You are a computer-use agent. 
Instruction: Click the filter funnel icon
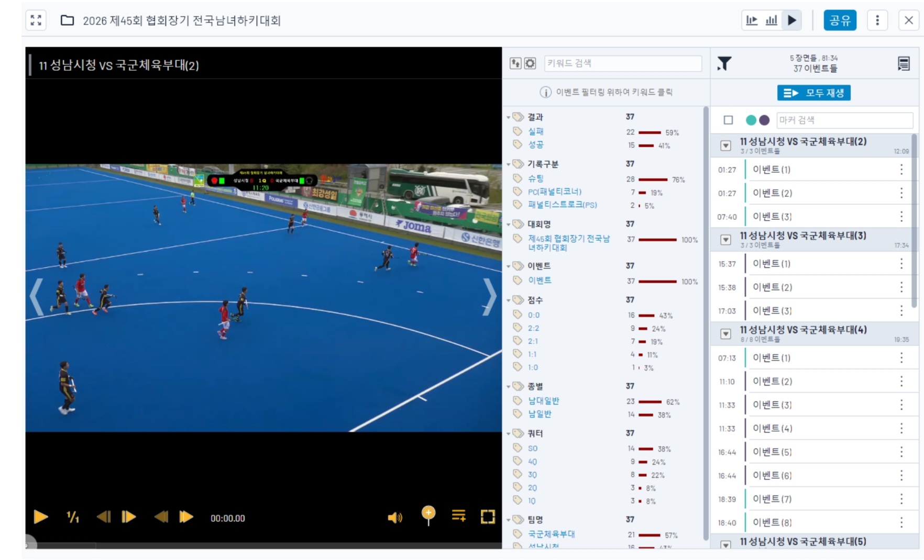[x=724, y=64]
